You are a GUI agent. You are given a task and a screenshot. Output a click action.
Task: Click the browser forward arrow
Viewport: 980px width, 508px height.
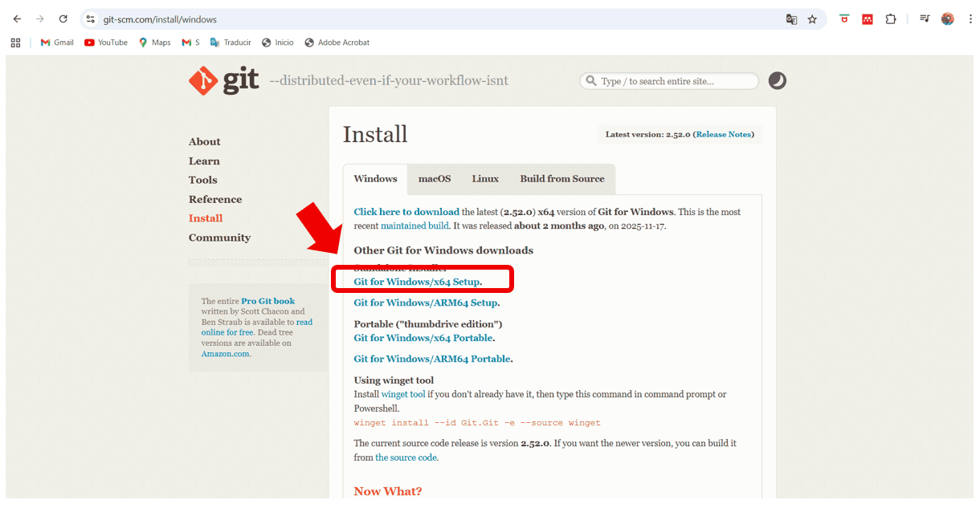click(40, 19)
